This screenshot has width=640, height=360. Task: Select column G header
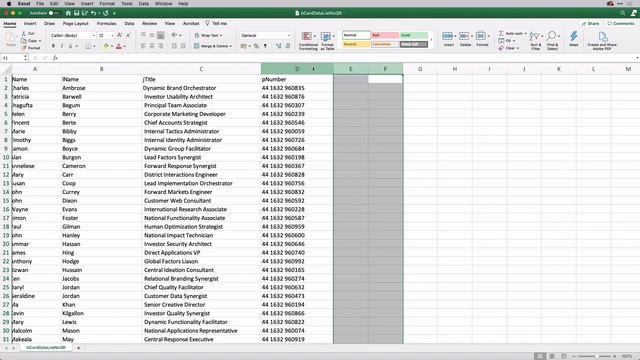click(x=420, y=69)
